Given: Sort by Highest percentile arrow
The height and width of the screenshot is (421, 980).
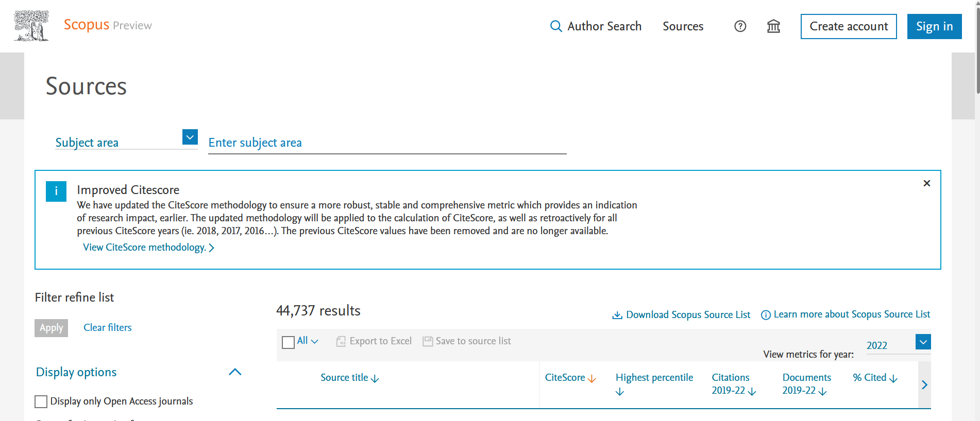Looking at the screenshot, I should 620,392.
